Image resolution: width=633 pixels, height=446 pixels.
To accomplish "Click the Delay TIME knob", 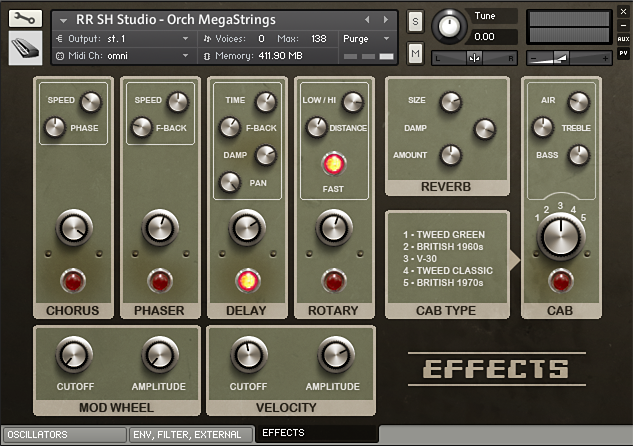I will pos(266,102).
